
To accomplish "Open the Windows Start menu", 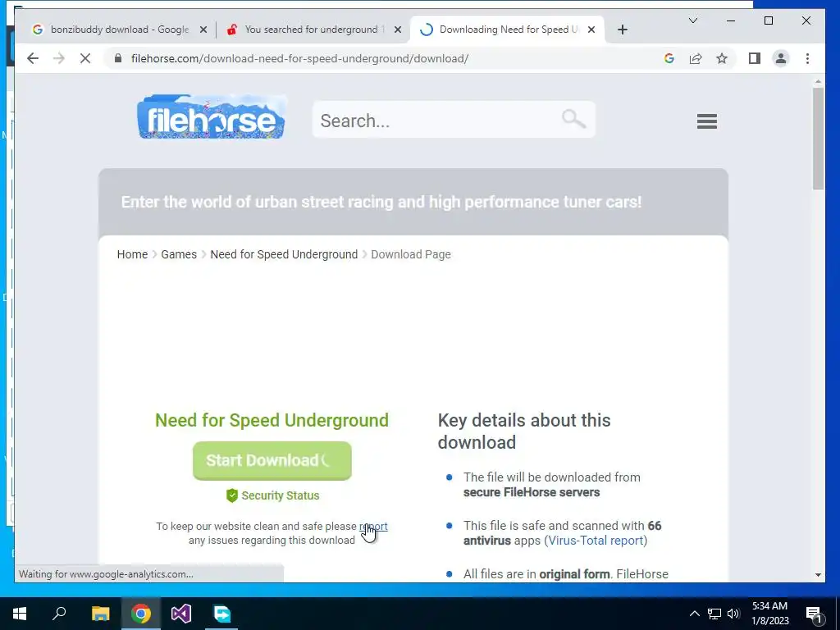I will click(x=20, y=614).
